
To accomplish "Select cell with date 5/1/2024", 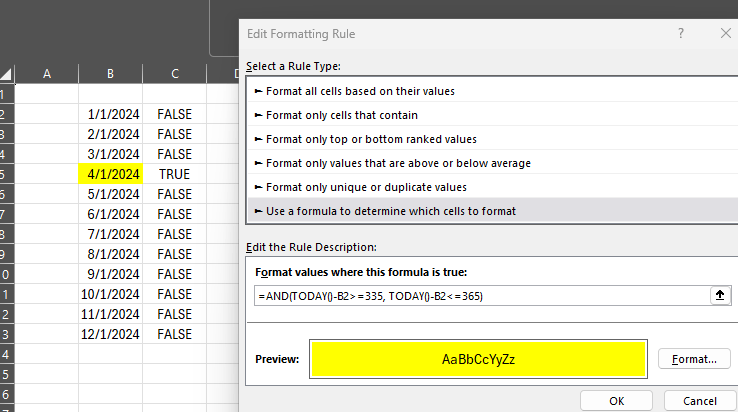I will [x=111, y=194].
